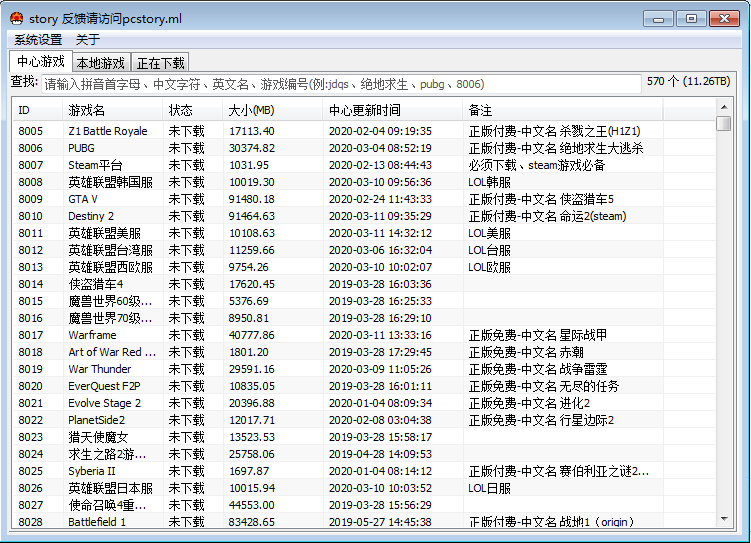751x543 pixels.
Task: Select the Evolve Stage 2 row
Action: (364, 403)
